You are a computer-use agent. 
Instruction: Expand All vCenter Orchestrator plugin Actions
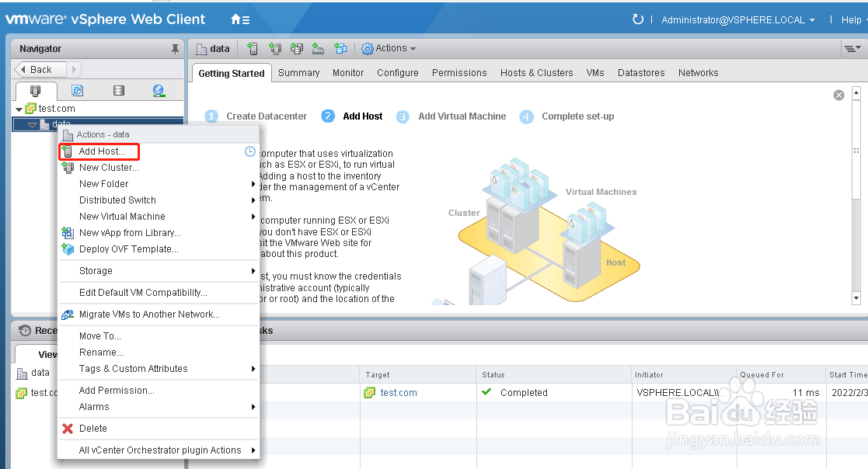click(x=253, y=450)
